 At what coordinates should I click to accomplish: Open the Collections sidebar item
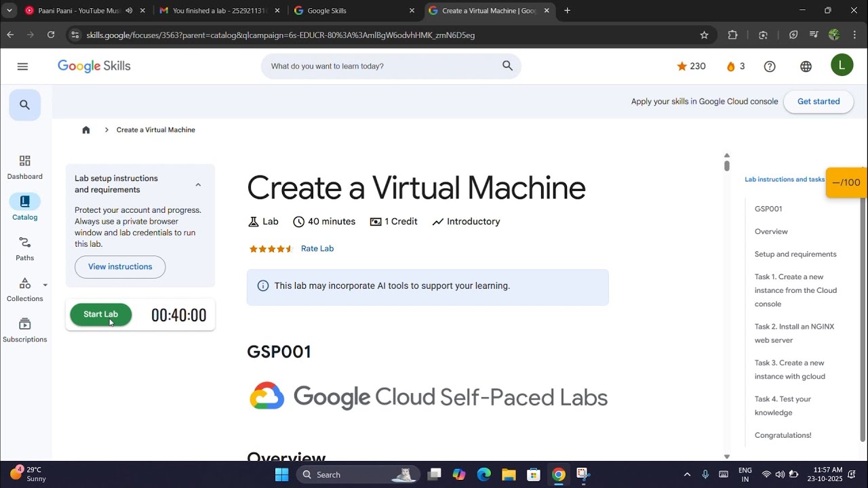[x=25, y=289]
